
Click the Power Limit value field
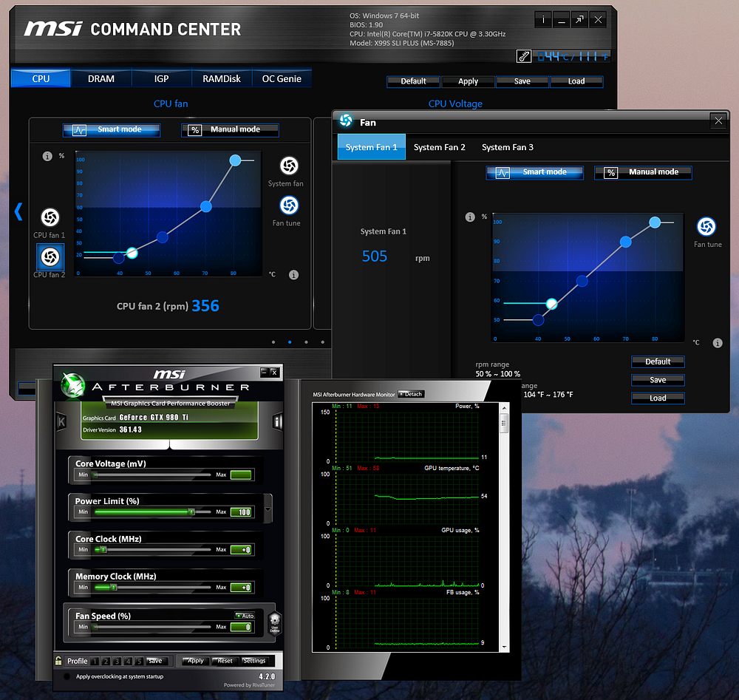point(242,512)
